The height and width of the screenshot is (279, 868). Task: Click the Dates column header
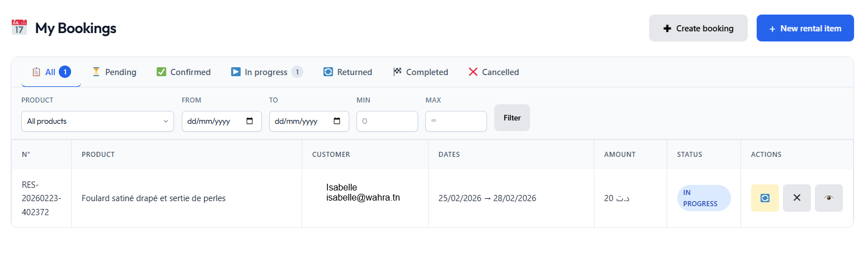pyautogui.click(x=449, y=154)
